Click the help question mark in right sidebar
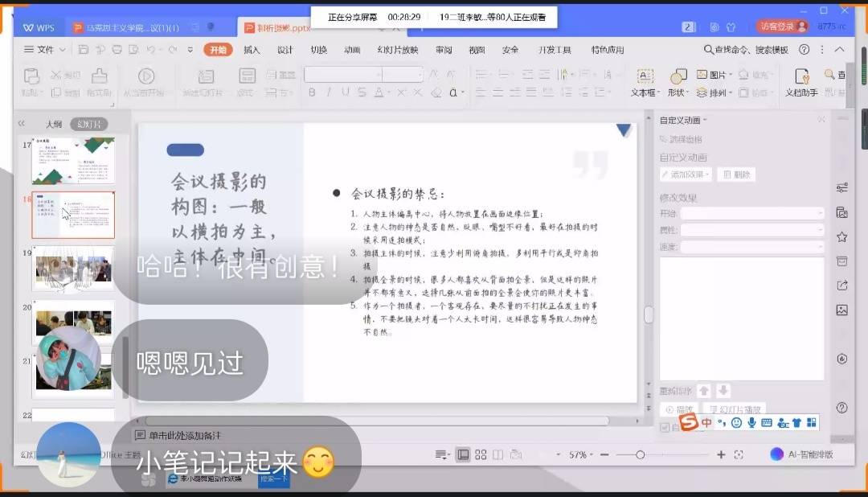The height and width of the screenshot is (497, 868). [842, 408]
